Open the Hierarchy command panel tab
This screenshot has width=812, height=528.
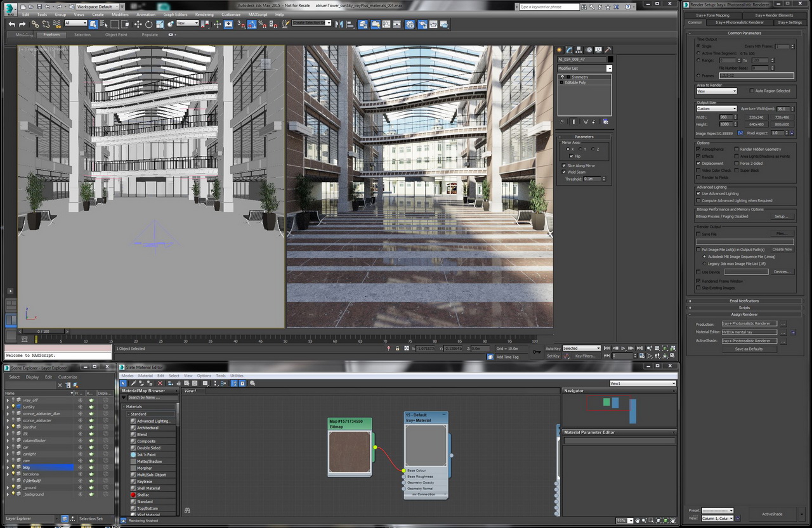tap(579, 49)
